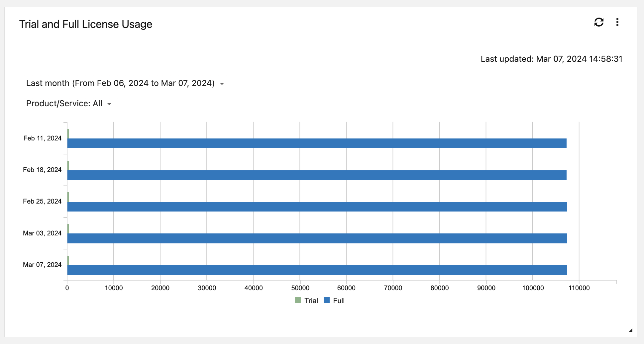Expand the Product/Service: All dropdown
Screen dimensions: 644x344
click(x=64, y=104)
